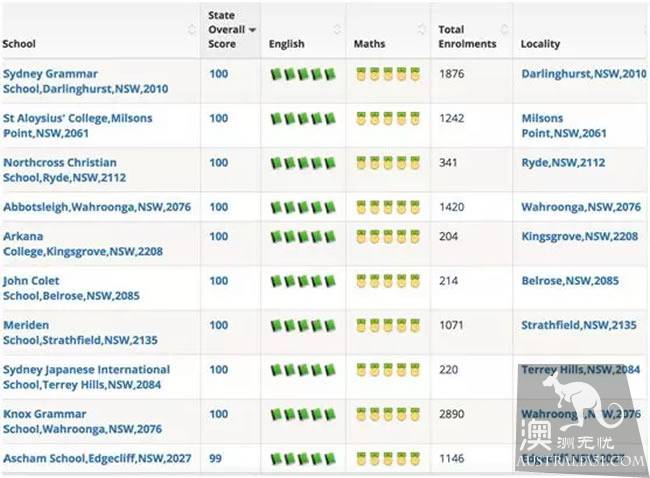
Task: Click score 100 in Knox Grammar row
Action: click(x=219, y=414)
